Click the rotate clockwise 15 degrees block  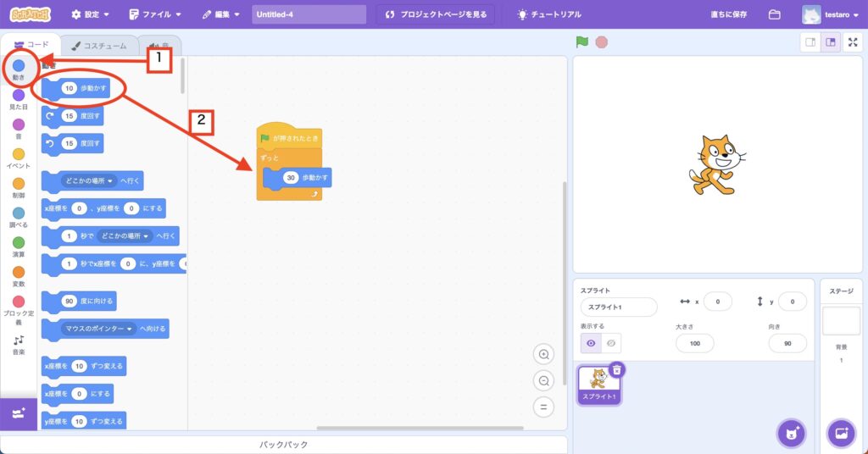[x=73, y=116]
